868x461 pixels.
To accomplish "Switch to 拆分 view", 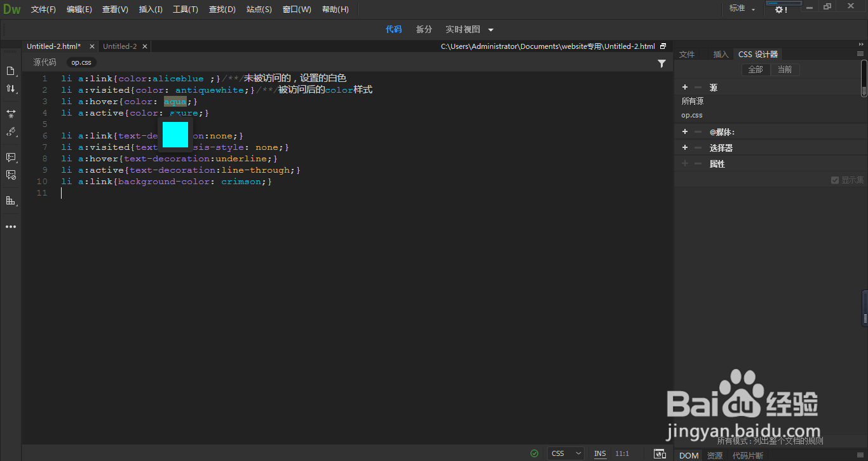I will pyautogui.click(x=424, y=29).
